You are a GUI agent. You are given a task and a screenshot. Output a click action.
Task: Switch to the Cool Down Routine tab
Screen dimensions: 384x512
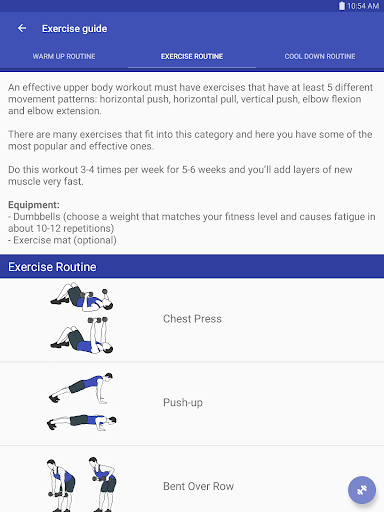320,56
